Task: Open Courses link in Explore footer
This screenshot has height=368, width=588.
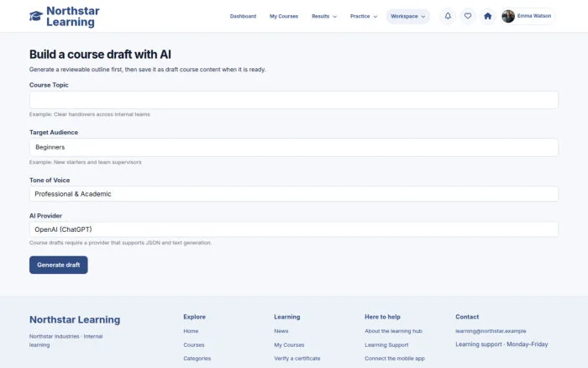Action: click(194, 344)
